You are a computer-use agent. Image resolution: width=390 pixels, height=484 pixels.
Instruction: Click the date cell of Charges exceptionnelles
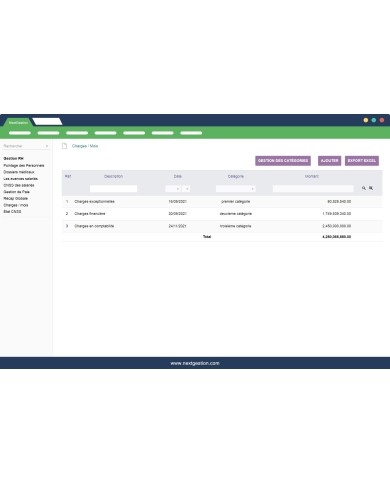(x=178, y=202)
